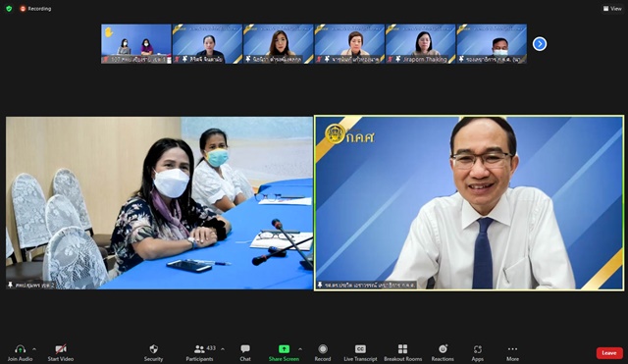Screen dimensions: 628x364
Task: Select the thumbnail with raised yellow hand
Action: click(x=136, y=43)
